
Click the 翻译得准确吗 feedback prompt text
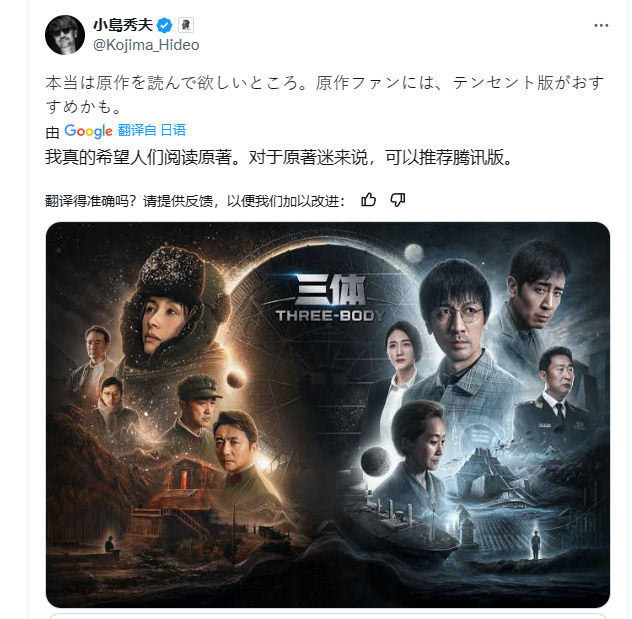[195, 200]
